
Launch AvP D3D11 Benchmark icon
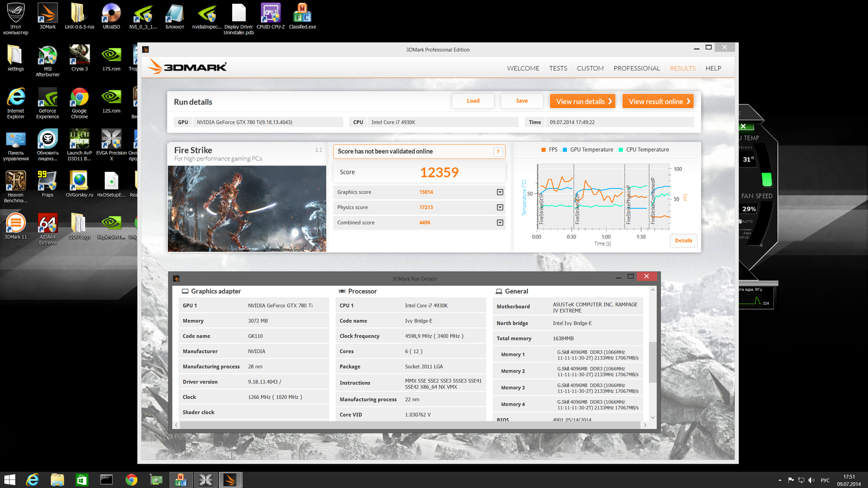tap(79, 145)
